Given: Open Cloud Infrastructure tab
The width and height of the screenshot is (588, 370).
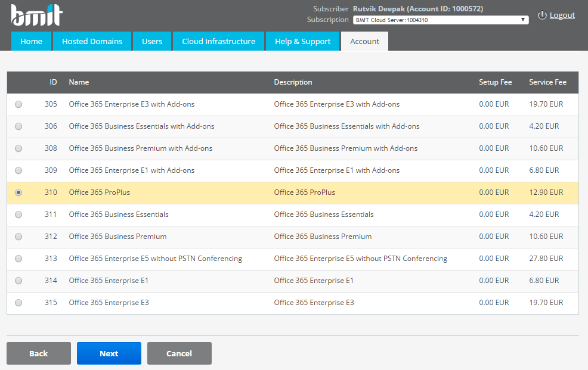Looking at the screenshot, I should (x=218, y=42).
